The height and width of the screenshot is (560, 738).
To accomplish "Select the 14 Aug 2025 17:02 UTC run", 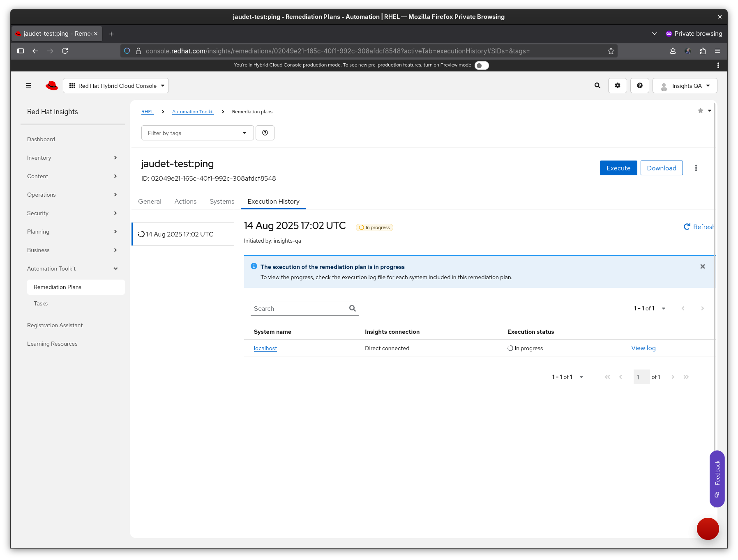I will [x=183, y=234].
